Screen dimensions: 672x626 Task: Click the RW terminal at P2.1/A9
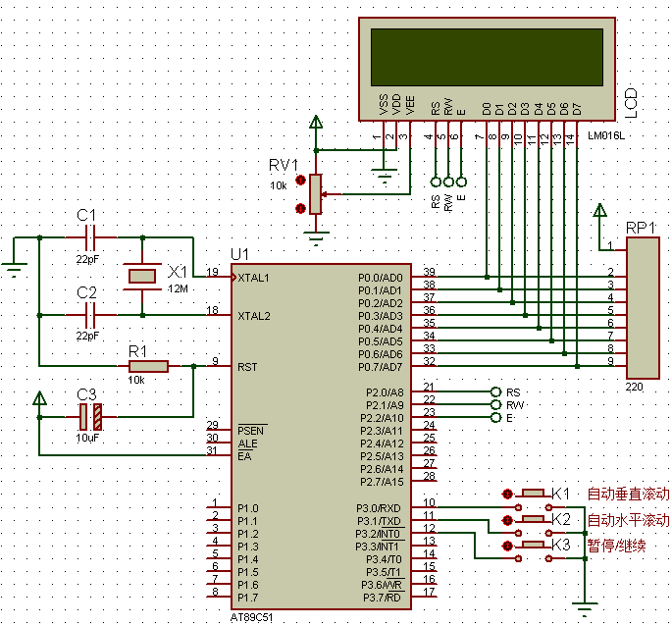coord(495,405)
